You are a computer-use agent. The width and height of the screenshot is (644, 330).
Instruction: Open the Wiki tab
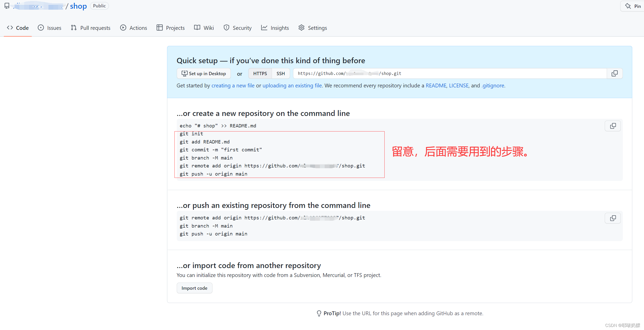[x=204, y=28]
